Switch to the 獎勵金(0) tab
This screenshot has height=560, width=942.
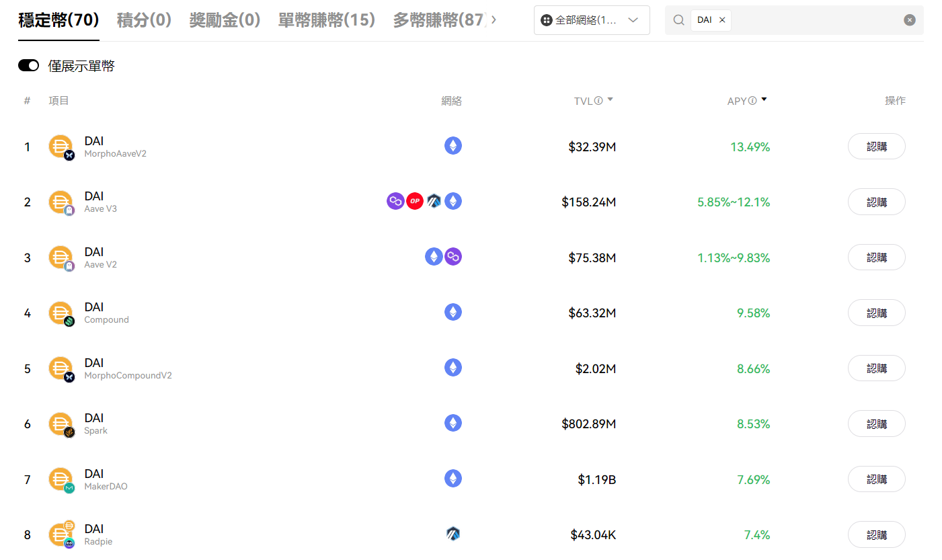(x=225, y=20)
